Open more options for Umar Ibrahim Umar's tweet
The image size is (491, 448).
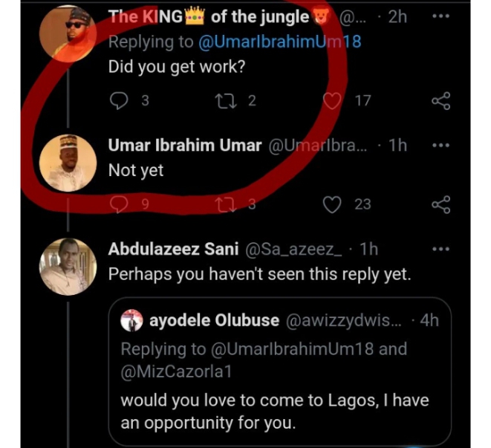(x=440, y=146)
